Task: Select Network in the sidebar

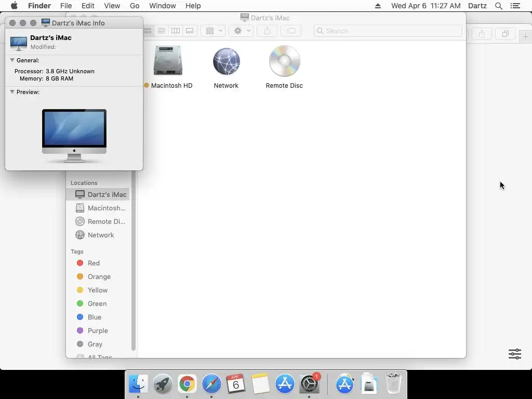Action: tap(98, 235)
